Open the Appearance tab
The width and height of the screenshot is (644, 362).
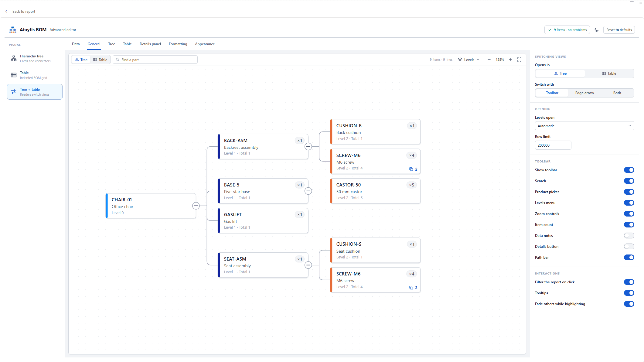tap(205, 44)
